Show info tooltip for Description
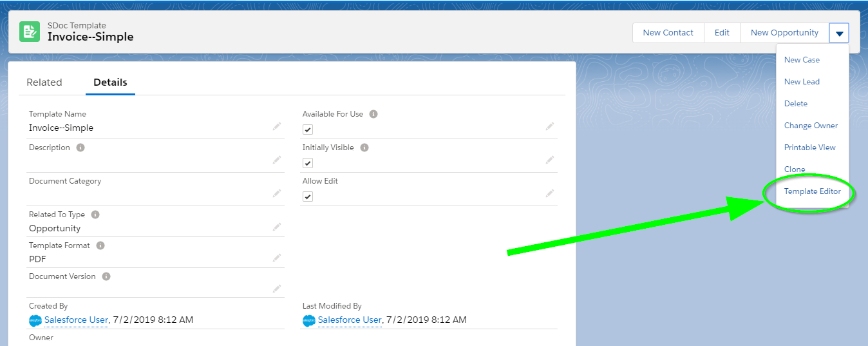The height and width of the screenshot is (346, 868). coord(80,148)
